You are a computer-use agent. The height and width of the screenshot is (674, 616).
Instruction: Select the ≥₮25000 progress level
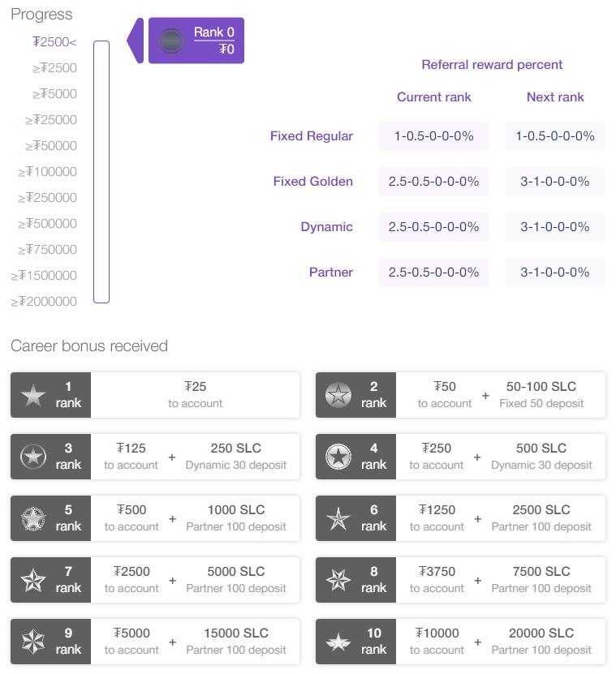[x=51, y=120]
